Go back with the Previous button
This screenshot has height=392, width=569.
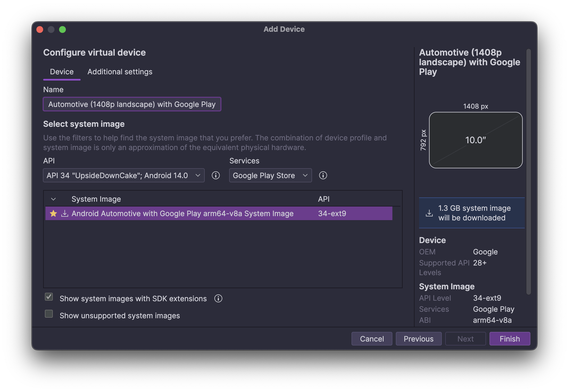coord(418,339)
